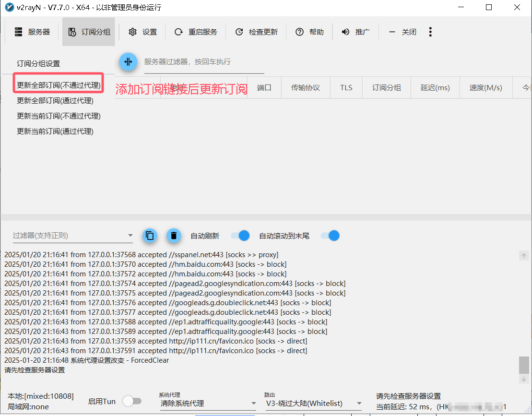
Task: Open the 设置 settings panel
Action: (x=142, y=32)
